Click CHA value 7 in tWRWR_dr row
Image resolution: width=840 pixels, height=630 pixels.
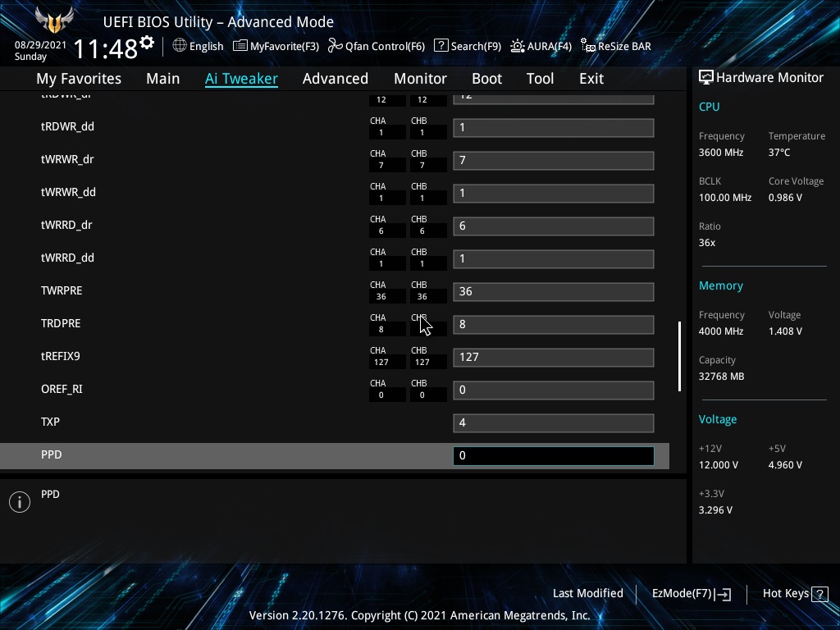pyautogui.click(x=381, y=166)
